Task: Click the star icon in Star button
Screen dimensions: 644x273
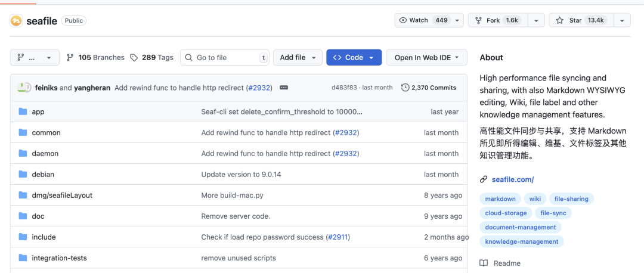Action: (x=559, y=20)
